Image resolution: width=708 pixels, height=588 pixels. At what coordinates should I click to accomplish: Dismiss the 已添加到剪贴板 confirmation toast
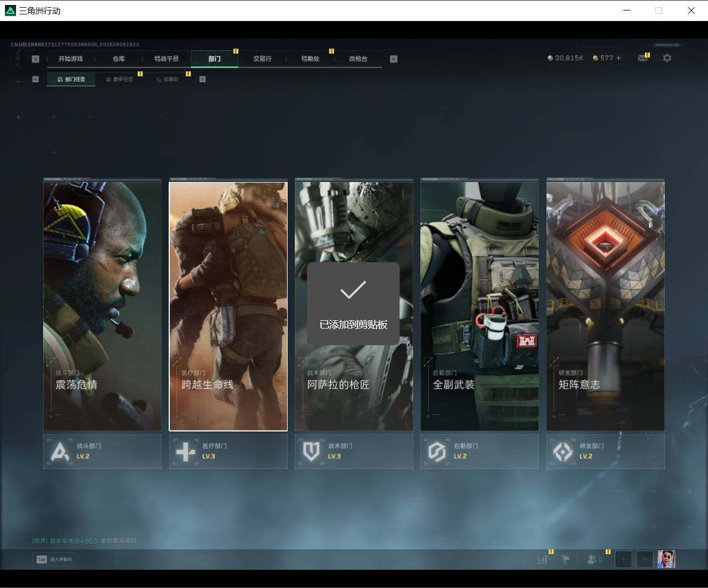tap(353, 304)
